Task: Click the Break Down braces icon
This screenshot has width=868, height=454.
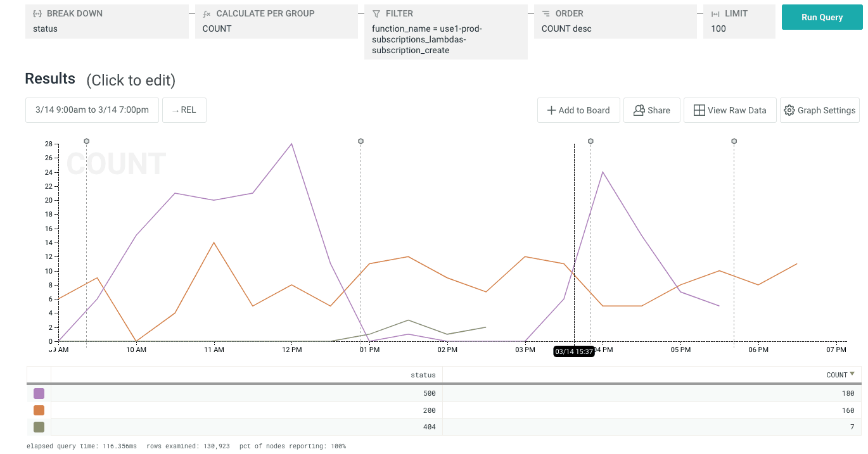Action: point(37,13)
